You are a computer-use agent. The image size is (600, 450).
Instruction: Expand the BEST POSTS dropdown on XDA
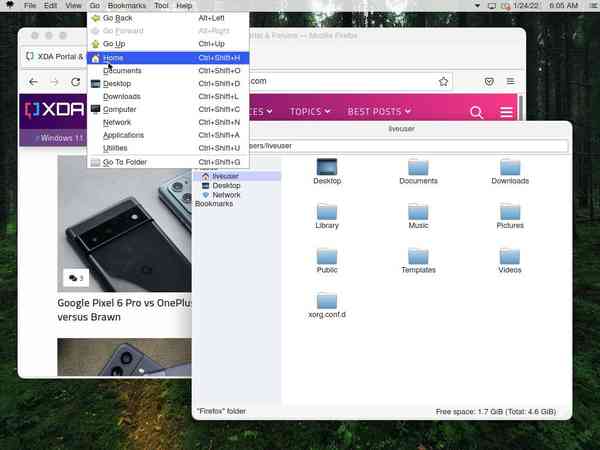pos(379,111)
